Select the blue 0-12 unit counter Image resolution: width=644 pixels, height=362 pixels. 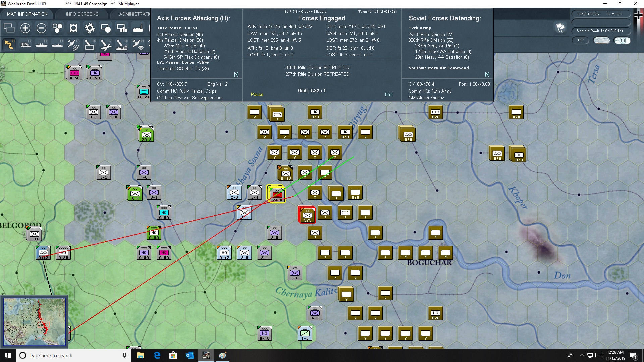point(43,253)
